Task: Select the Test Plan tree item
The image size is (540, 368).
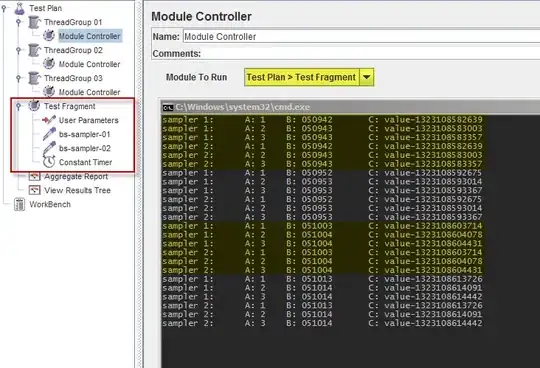Action: (x=46, y=8)
